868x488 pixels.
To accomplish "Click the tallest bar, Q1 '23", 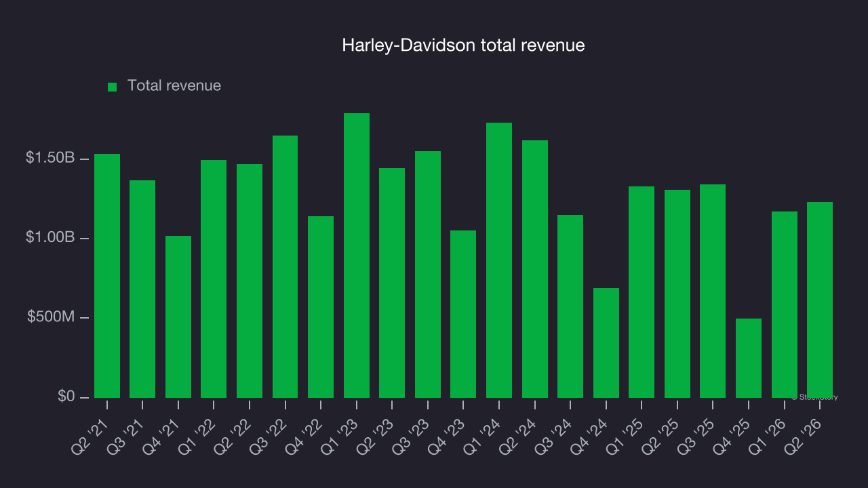I will [x=357, y=256].
